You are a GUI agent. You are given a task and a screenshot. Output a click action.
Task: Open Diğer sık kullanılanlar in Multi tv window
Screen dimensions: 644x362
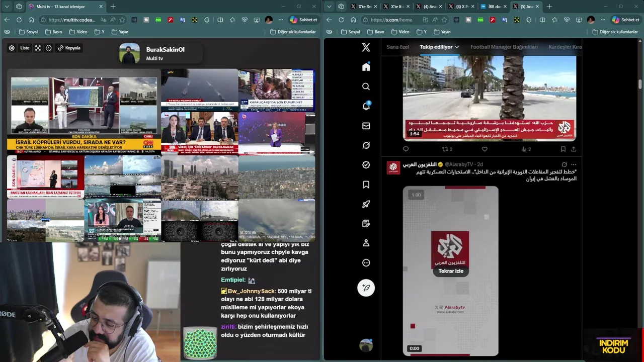click(293, 32)
